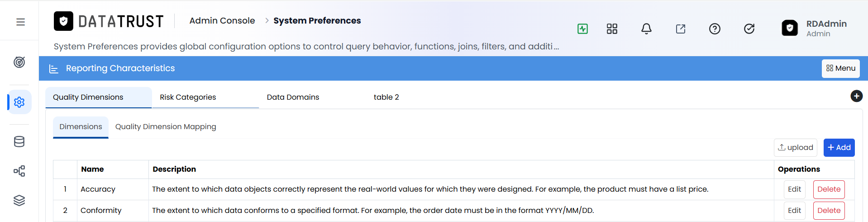Open the layers stack sidebar icon

click(x=19, y=200)
